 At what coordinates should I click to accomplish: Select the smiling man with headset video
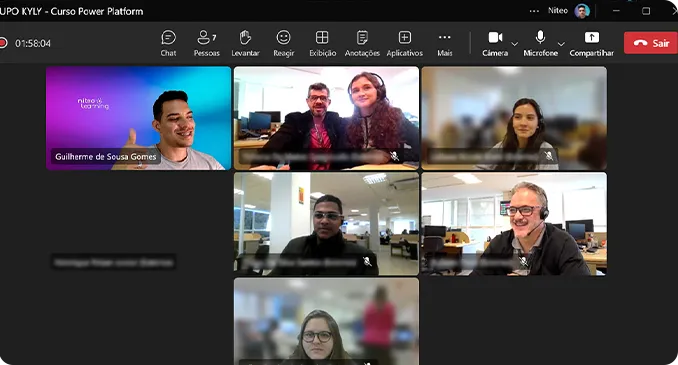514,224
